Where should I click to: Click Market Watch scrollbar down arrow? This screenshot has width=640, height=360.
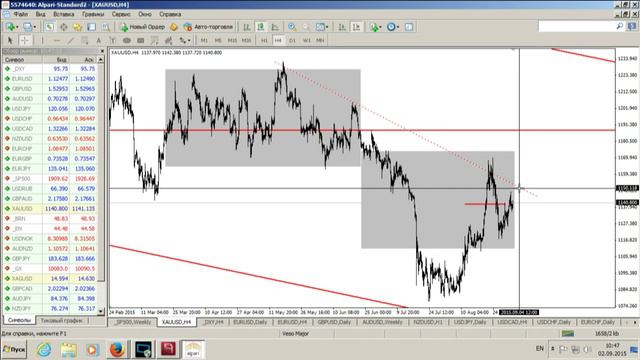pos(100,311)
